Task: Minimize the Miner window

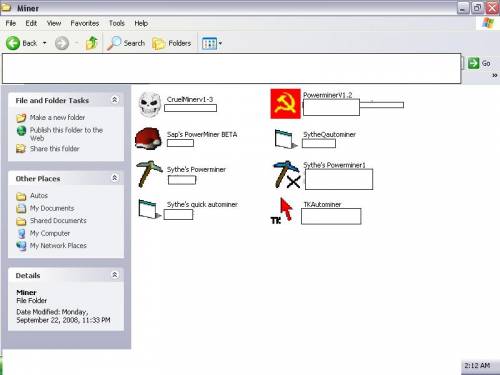Action: [463, 8]
